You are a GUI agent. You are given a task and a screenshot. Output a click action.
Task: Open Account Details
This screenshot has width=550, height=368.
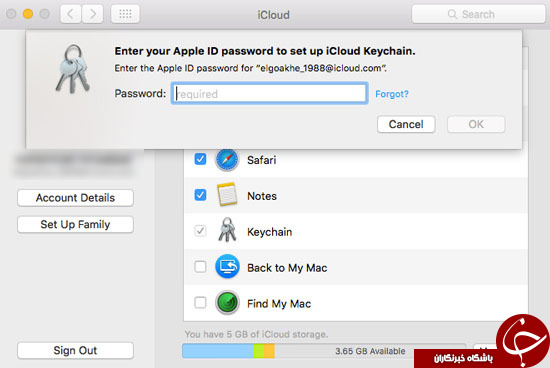coord(75,198)
